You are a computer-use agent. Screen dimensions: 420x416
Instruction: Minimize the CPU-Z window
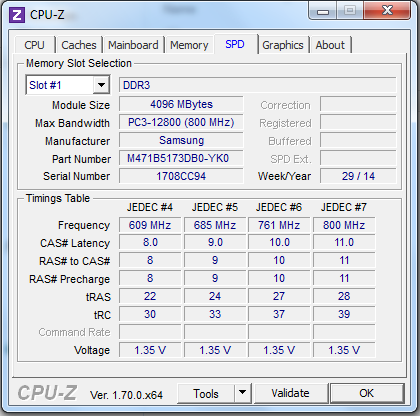pyautogui.click(x=323, y=11)
